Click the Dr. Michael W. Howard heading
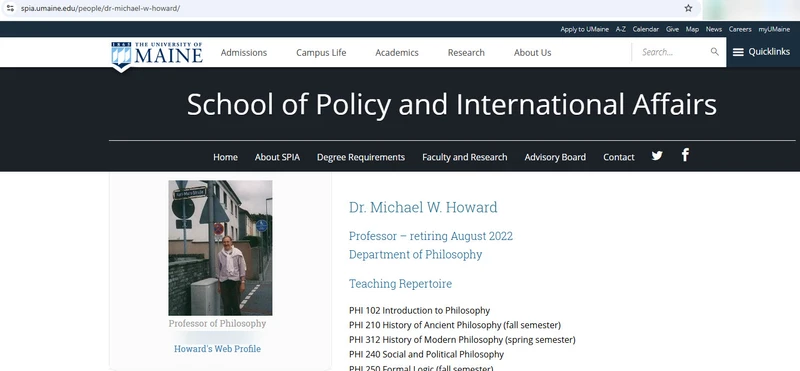800x371 pixels. point(423,207)
